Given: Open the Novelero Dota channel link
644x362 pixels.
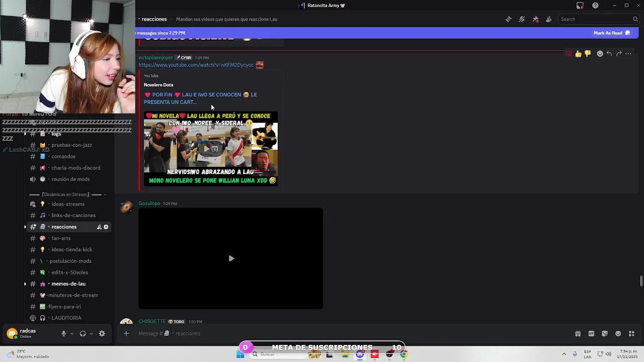Looking at the screenshot, I should coord(158,85).
